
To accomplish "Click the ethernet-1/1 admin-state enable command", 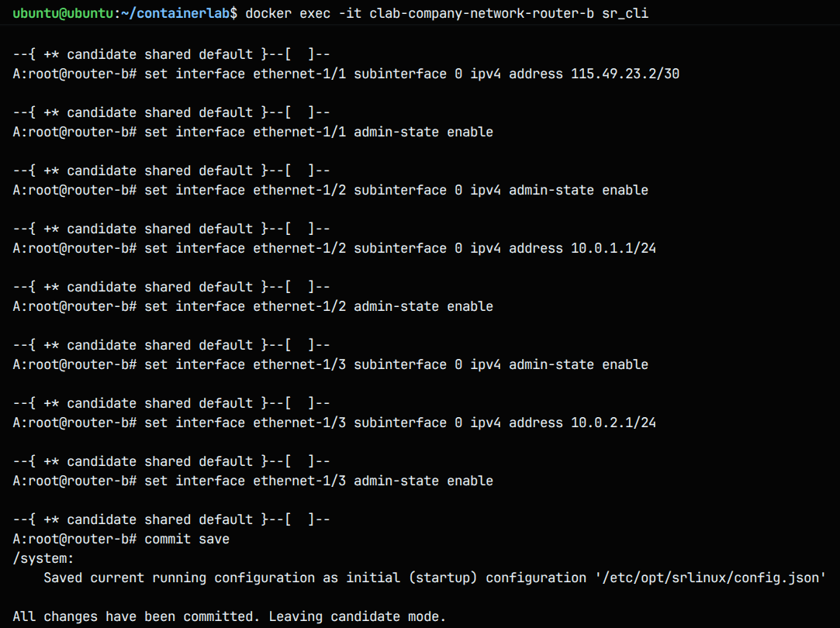I will coord(319,132).
